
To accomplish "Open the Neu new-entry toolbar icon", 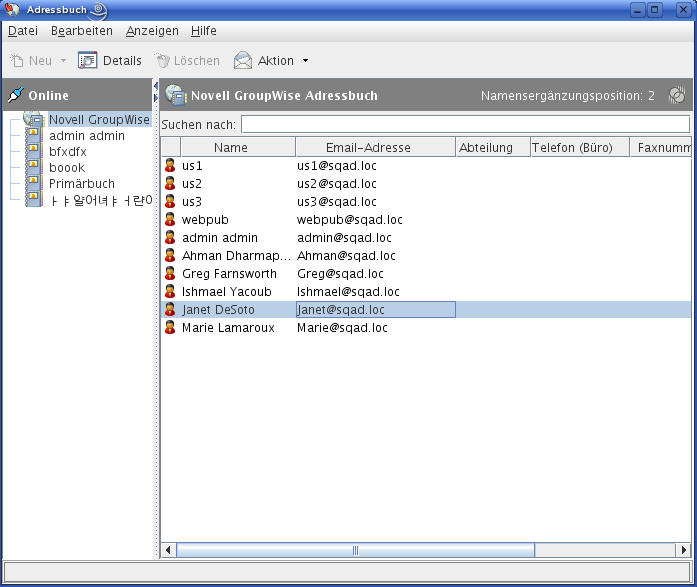I will tap(17, 60).
